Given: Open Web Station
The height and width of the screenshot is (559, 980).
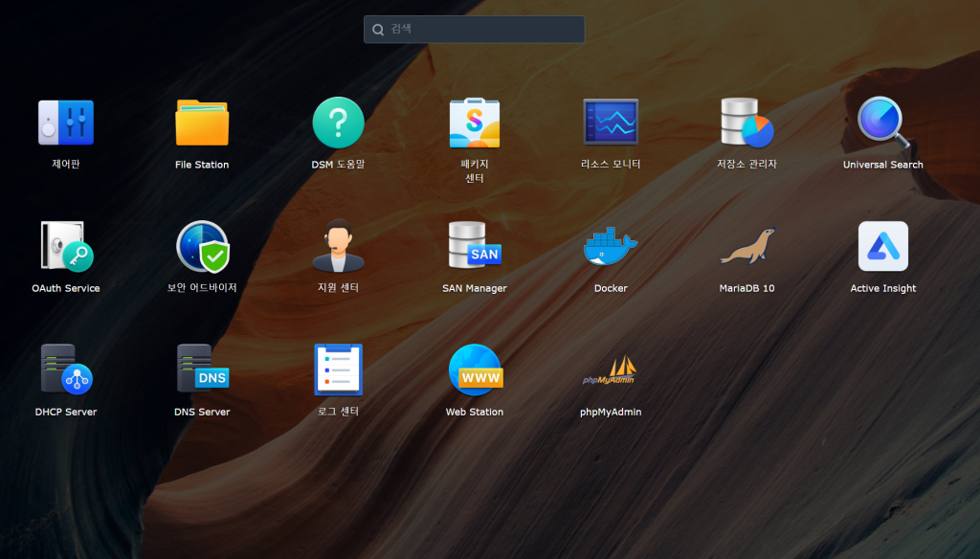Looking at the screenshot, I should (475, 370).
